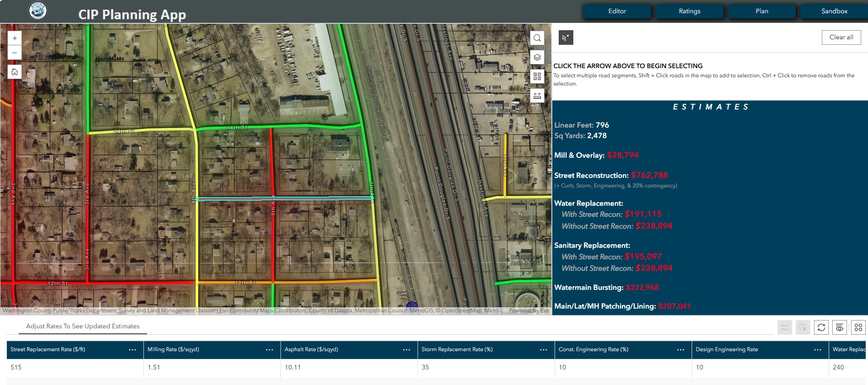Open Street Replacement Rate column options
Image resolution: width=868 pixels, height=385 pixels.
pyautogui.click(x=132, y=350)
